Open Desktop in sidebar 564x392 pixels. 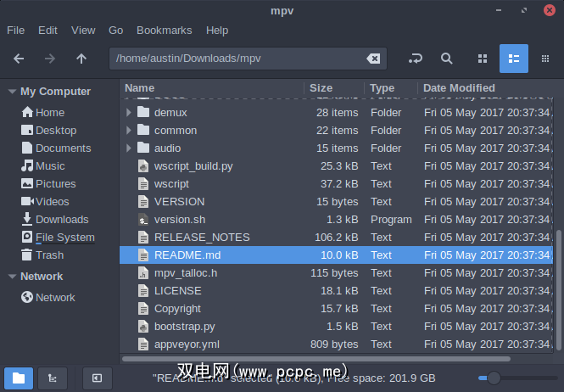tap(49, 131)
